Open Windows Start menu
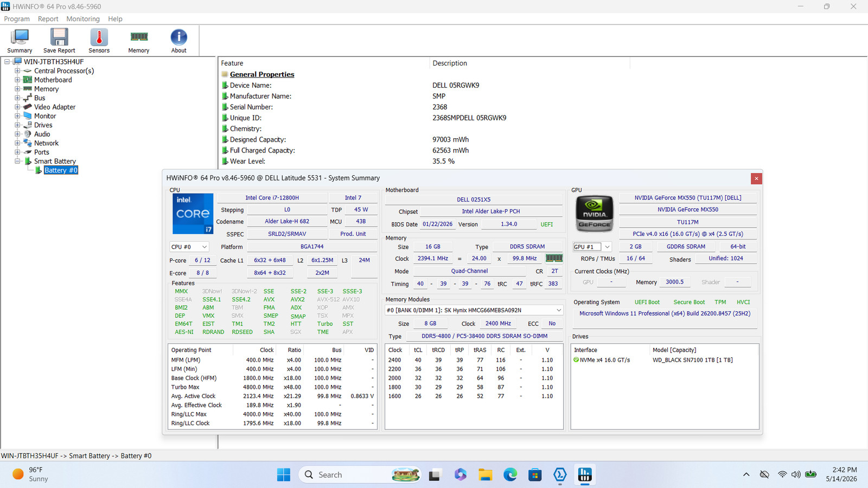 pyautogui.click(x=284, y=475)
